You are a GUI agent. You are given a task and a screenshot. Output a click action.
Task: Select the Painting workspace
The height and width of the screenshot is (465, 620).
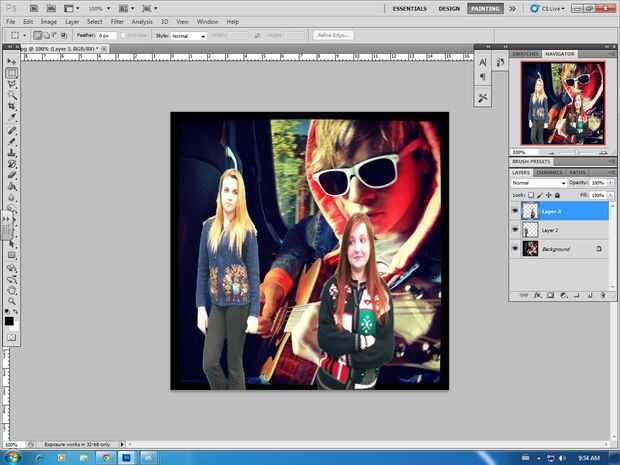485,9
